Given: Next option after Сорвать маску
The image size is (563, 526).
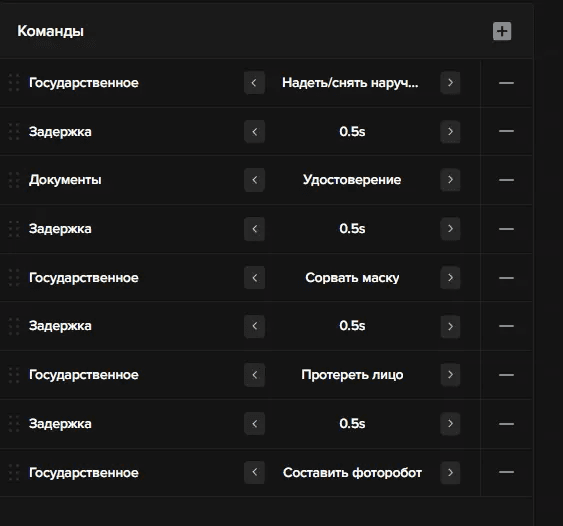Looking at the screenshot, I should [x=450, y=278].
